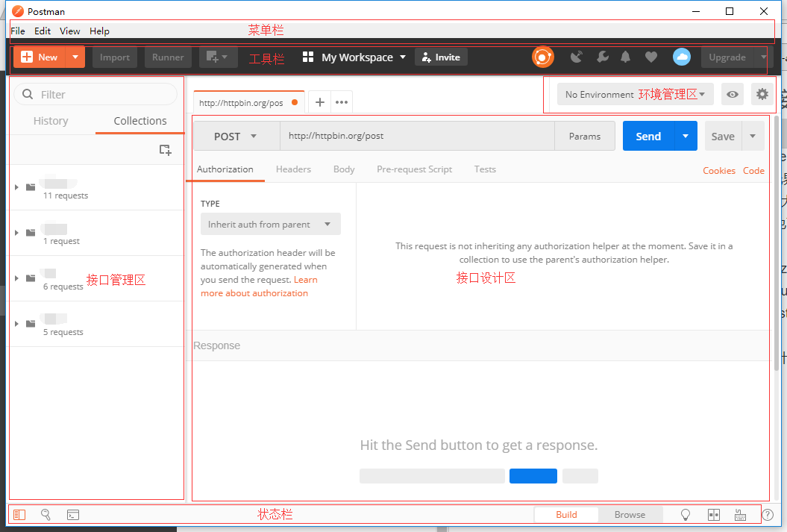787x532 pixels.
Task: Open the Postman console icon
Action: click(x=73, y=514)
